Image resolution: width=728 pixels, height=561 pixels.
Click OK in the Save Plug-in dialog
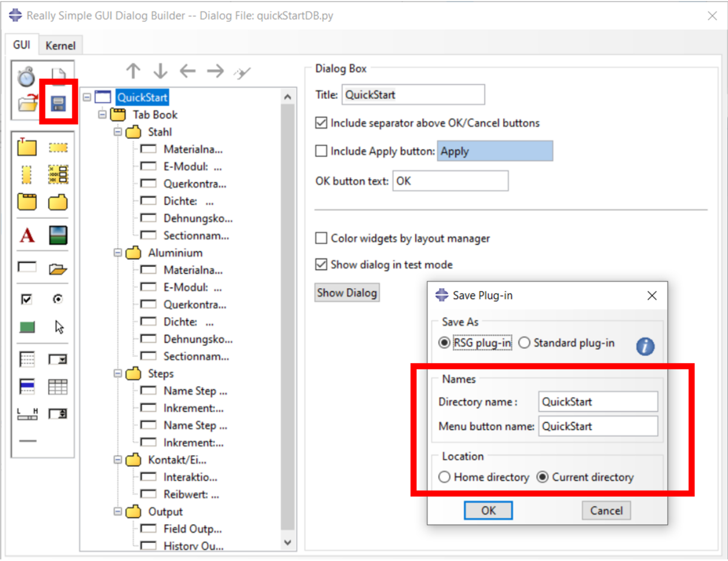coord(488,510)
